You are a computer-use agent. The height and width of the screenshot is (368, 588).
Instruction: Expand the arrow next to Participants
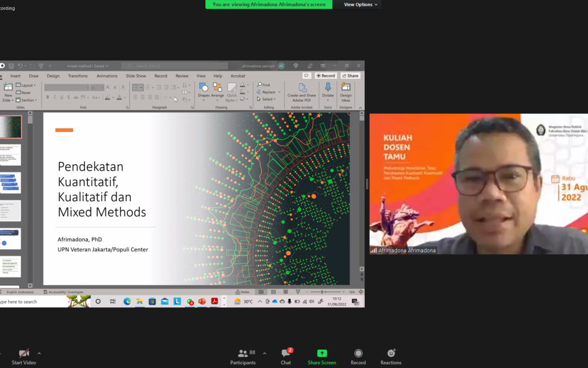click(x=265, y=353)
